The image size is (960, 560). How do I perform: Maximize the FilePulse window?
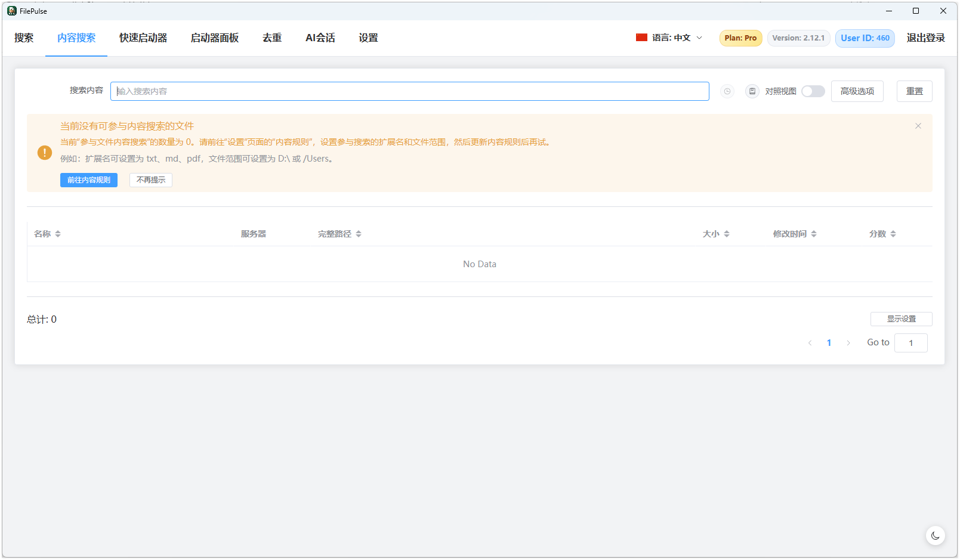click(916, 11)
